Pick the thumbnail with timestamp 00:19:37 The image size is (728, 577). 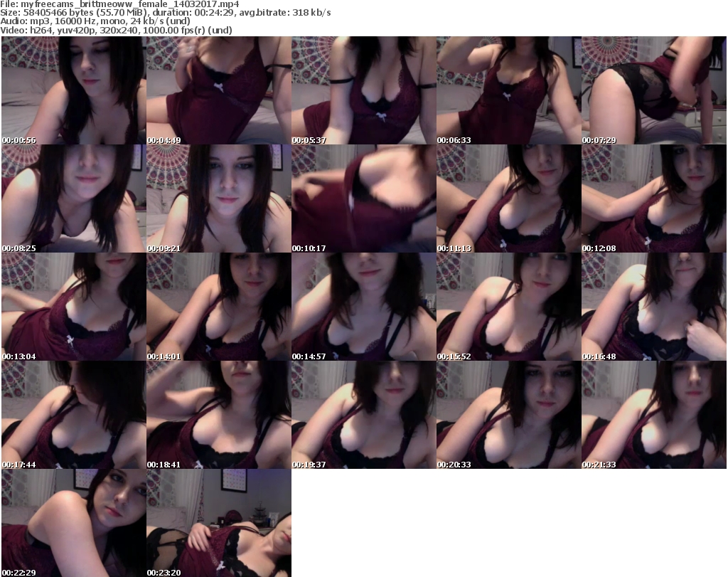pyautogui.click(x=363, y=414)
